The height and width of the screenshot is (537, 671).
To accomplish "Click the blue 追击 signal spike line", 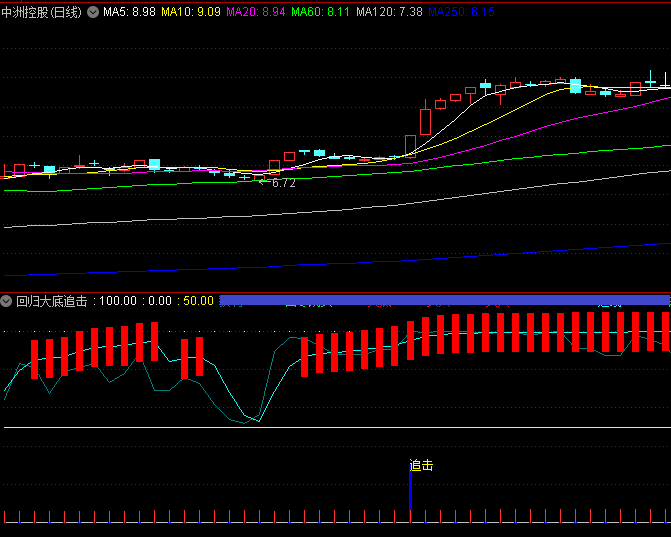I will click(410, 495).
